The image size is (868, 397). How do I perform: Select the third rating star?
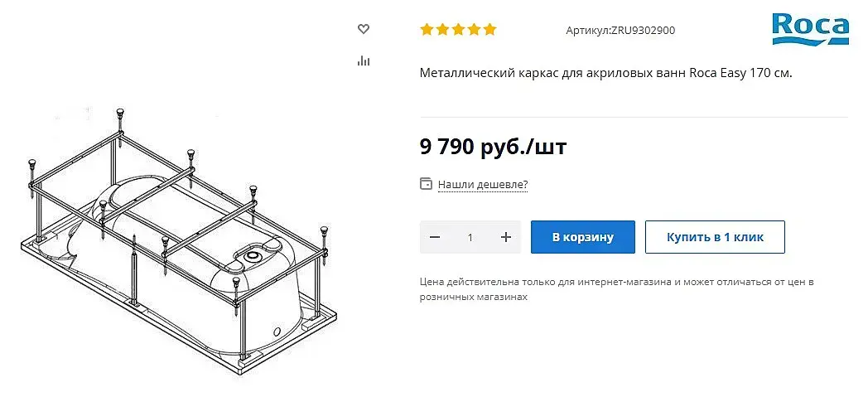coord(458,29)
